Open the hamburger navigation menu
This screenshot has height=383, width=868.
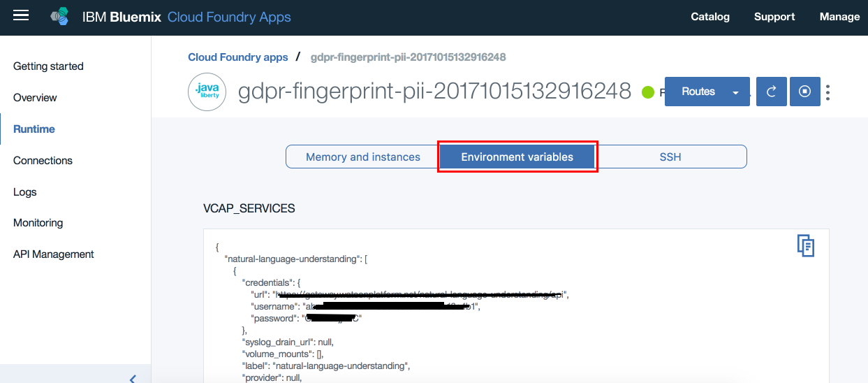(x=22, y=15)
